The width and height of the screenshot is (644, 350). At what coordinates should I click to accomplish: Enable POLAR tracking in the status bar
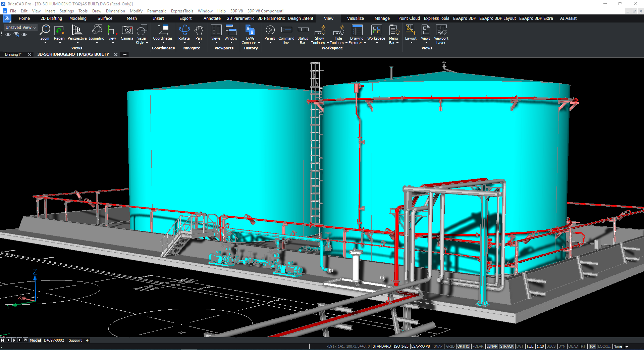pos(478,346)
